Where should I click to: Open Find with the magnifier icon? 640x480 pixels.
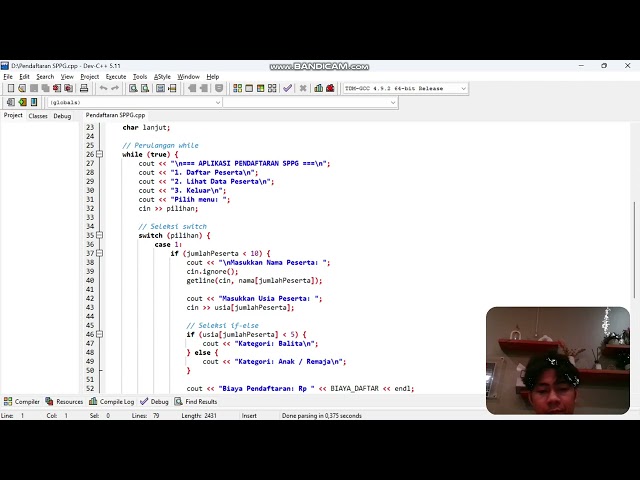tap(133, 88)
